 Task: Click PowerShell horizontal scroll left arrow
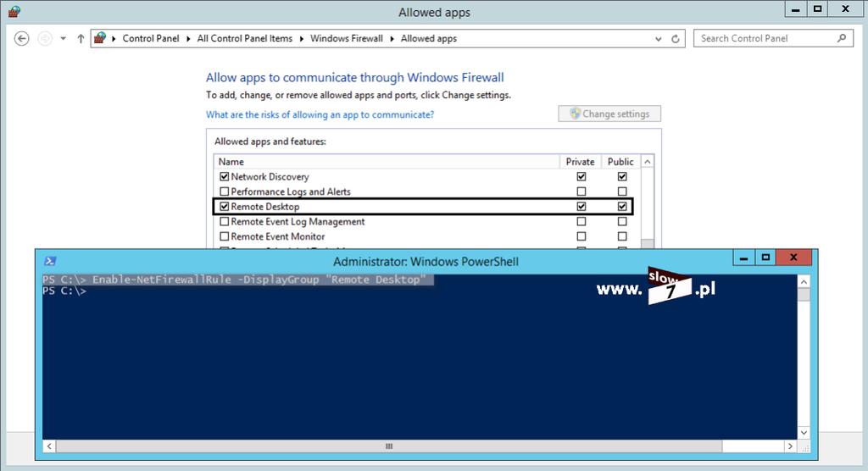(x=49, y=446)
